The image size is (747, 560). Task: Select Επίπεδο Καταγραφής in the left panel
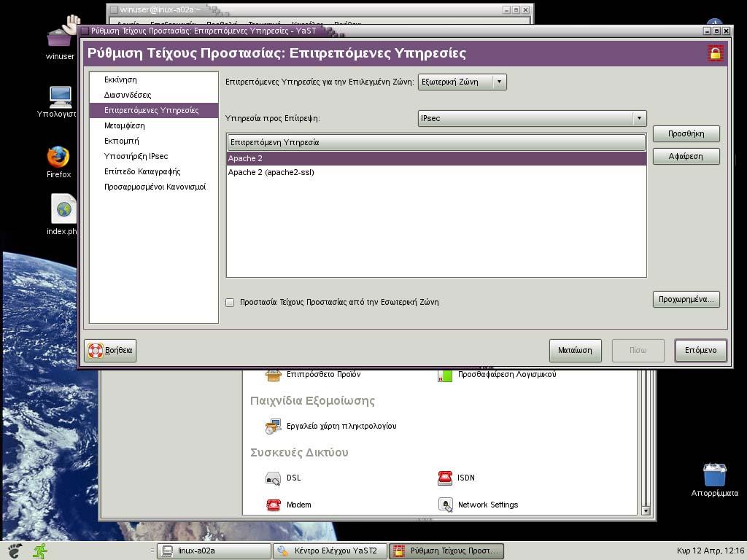click(x=153, y=171)
